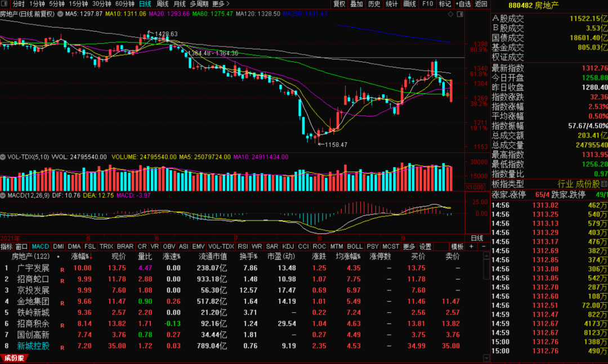Click the 复权 button
The height and width of the screenshot is (364, 608).
pyautogui.click(x=339, y=4)
